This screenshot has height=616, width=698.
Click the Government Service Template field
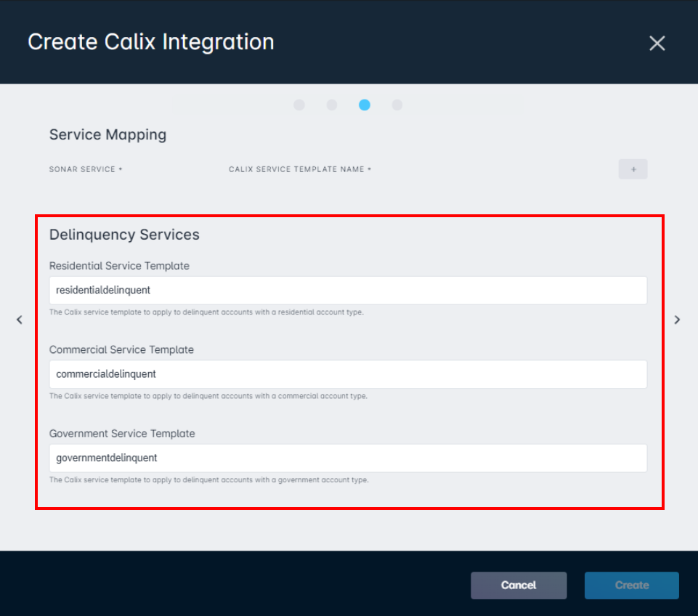click(x=348, y=458)
